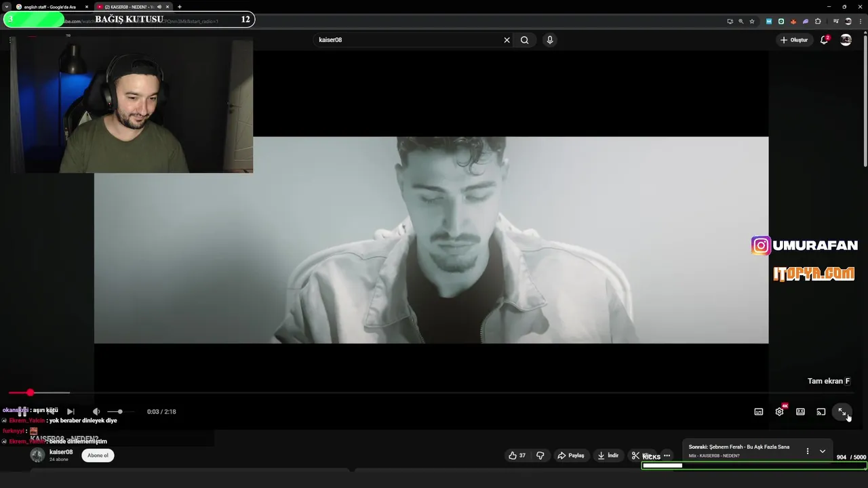Bookmark this page with star

coord(752,21)
